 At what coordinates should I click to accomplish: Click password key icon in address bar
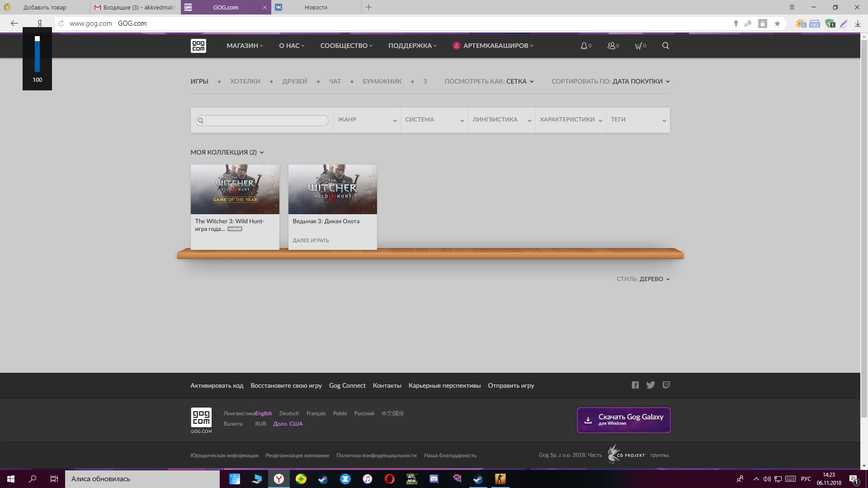[736, 23]
